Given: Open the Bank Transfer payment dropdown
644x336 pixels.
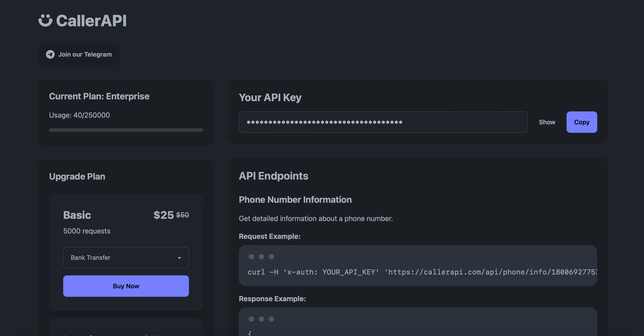Looking at the screenshot, I should point(126,257).
